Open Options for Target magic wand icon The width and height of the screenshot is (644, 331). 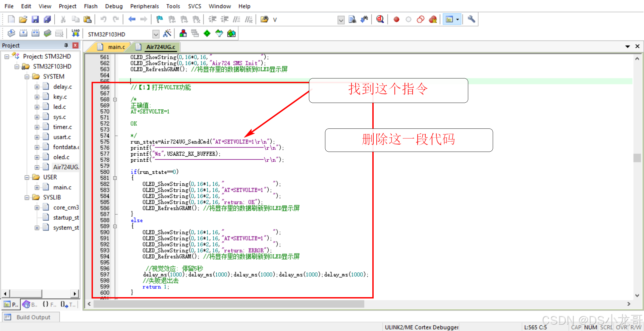[x=167, y=33]
